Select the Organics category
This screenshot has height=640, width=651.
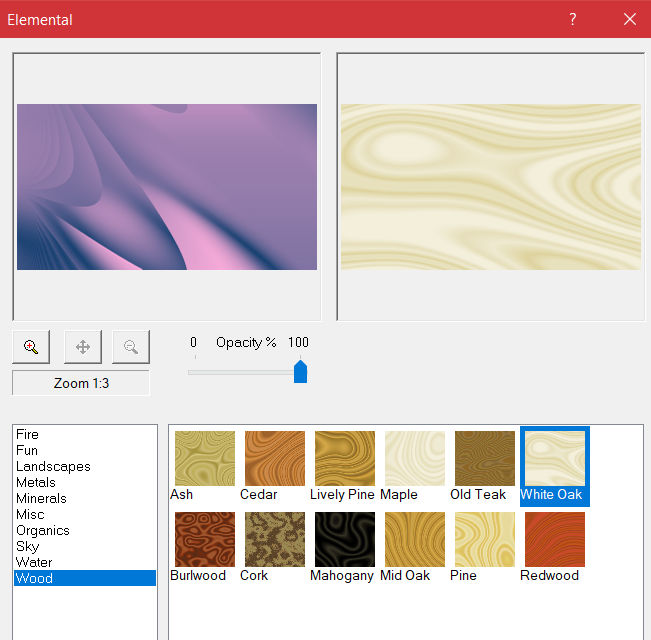43,530
